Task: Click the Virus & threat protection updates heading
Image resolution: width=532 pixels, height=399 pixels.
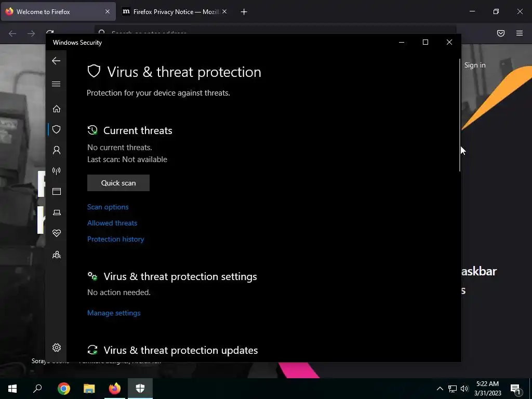Action: click(x=180, y=350)
